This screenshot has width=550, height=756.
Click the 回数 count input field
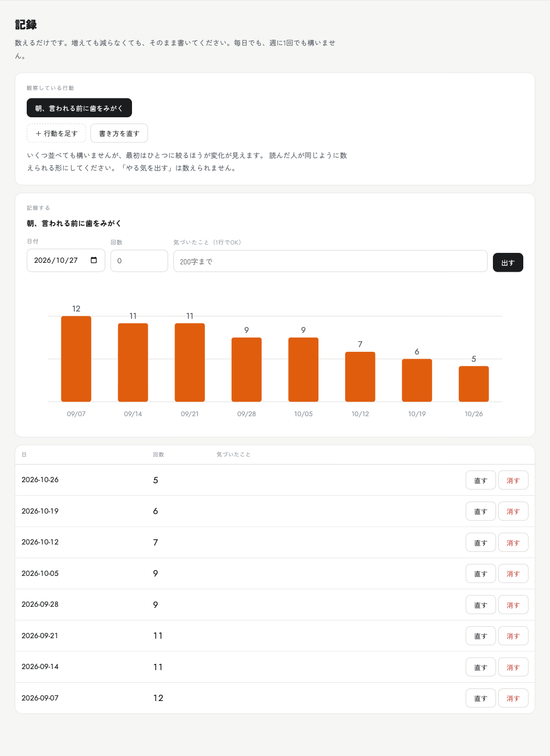[x=139, y=261]
